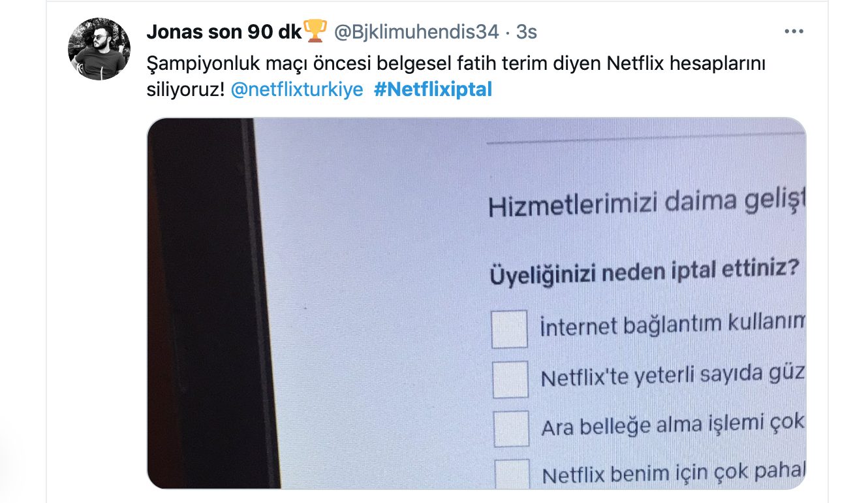Screen dimensions: 868x503
Task: Open the @Bjklimuhendis34 handle
Action: pos(416,31)
